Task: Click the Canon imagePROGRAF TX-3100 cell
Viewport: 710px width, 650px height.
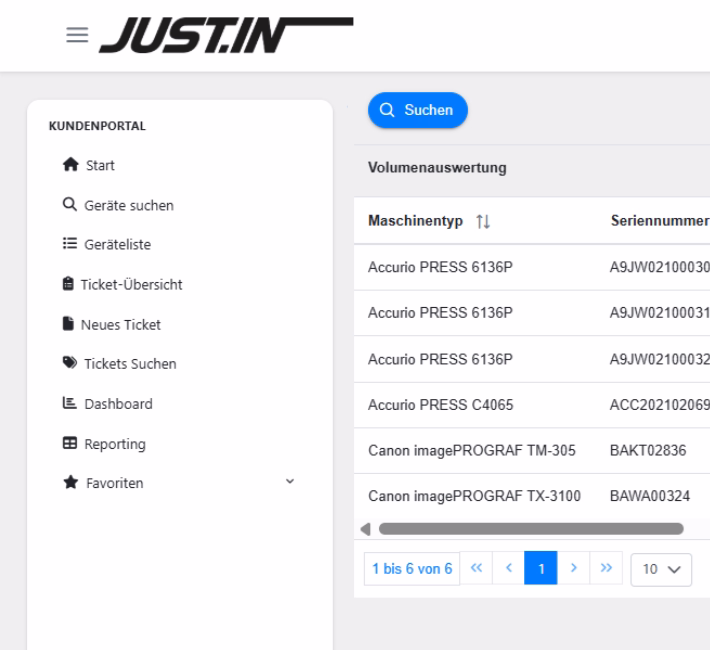Action: coord(474,496)
